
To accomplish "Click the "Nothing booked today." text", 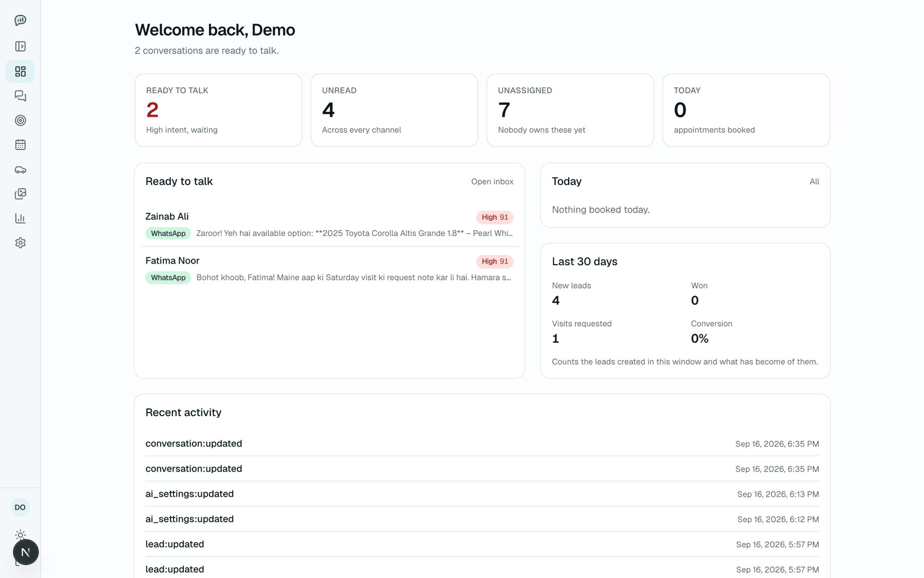I will coord(601,210).
